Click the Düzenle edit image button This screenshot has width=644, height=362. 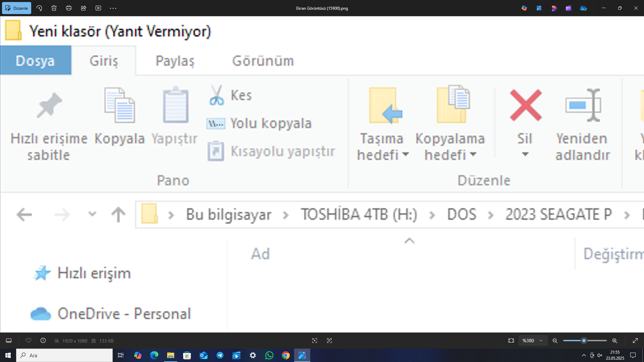click(16, 8)
